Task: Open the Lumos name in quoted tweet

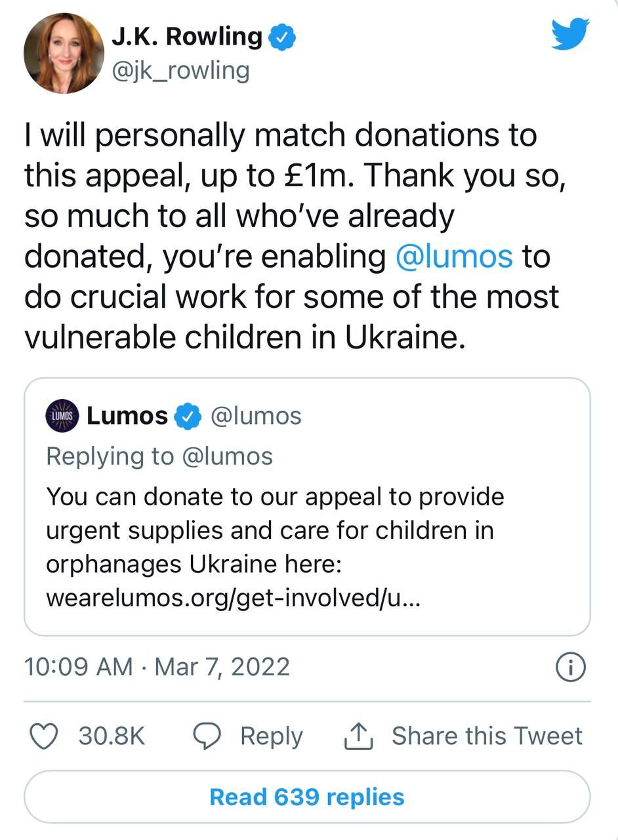Action: click(127, 416)
